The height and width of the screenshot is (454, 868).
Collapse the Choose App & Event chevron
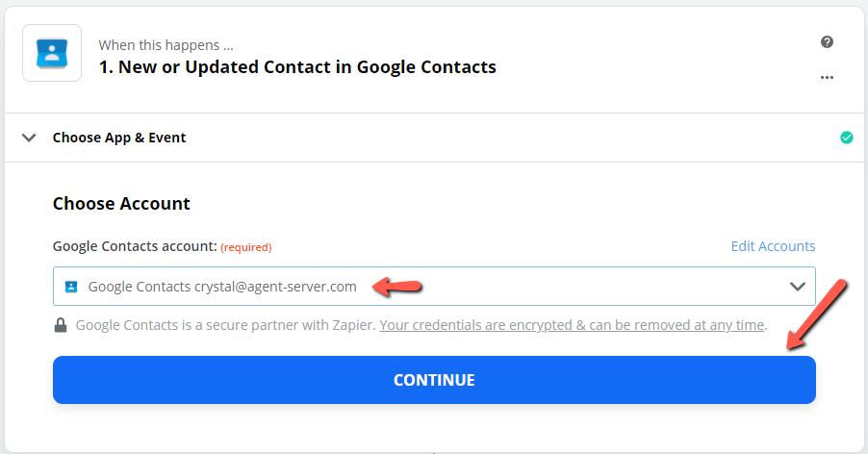[29, 138]
